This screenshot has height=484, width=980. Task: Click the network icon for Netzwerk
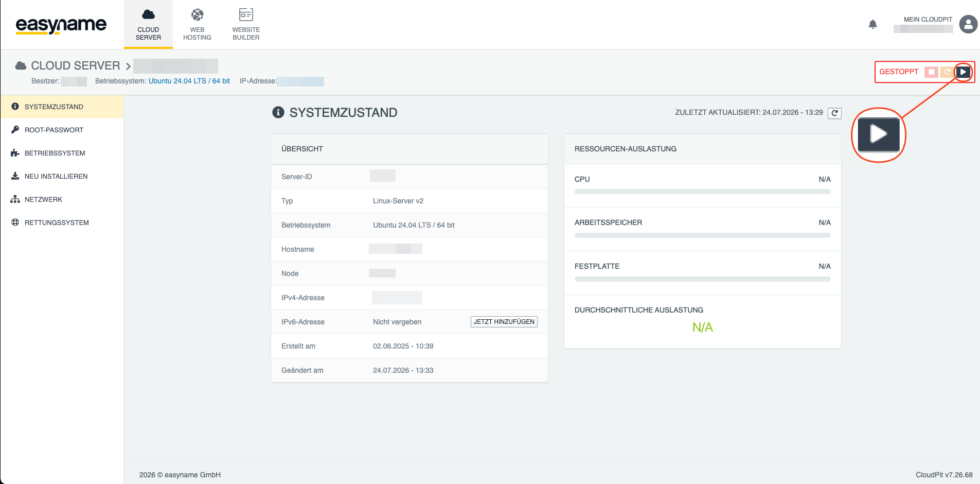(x=15, y=199)
